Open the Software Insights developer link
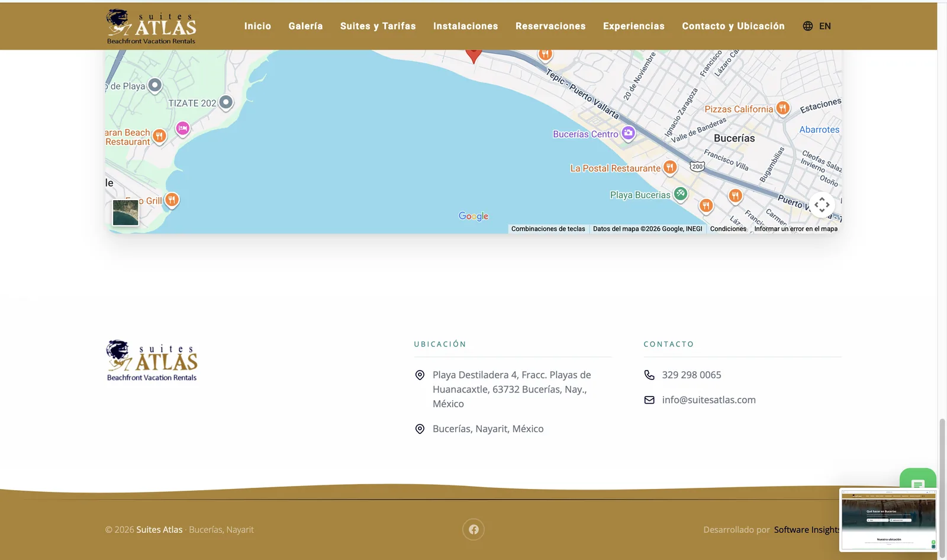 (x=806, y=529)
